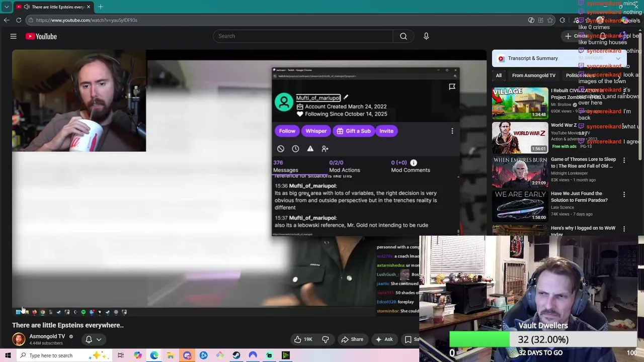This screenshot has height=362, width=644.
Task: Toggle the notification bell for Asmongold TV
Action: 89,339
